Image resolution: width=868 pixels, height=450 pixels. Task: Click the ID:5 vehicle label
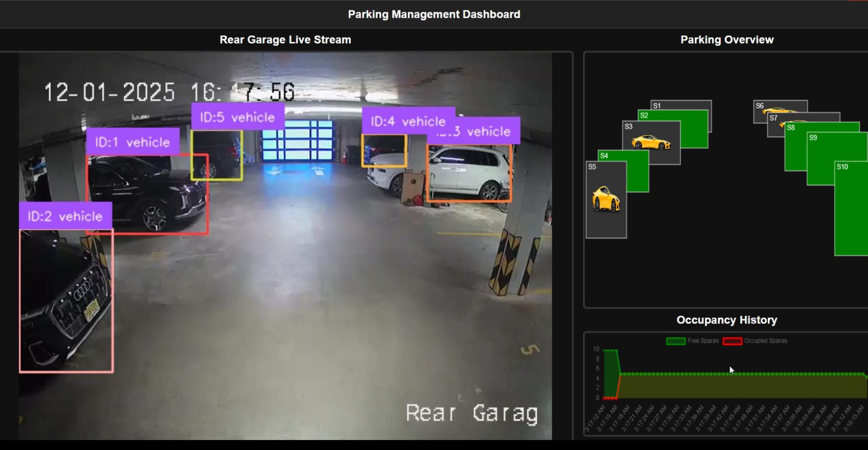click(238, 117)
